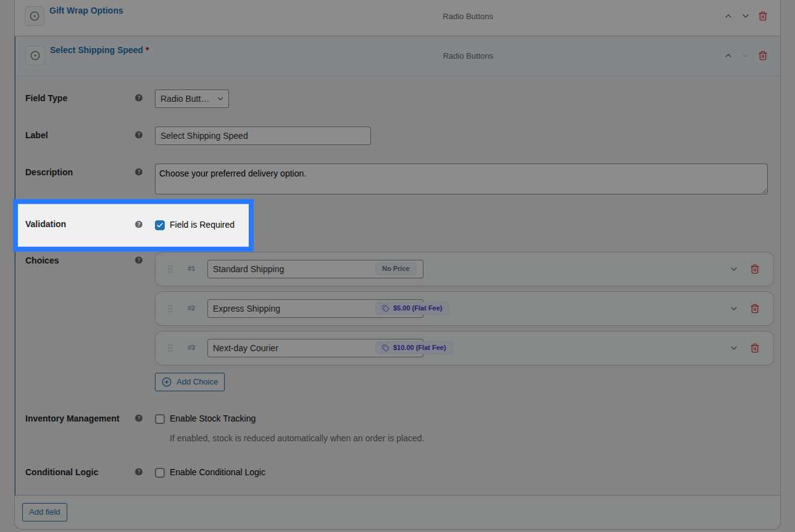The width and height of the screenshot is (795, 532).
Task: Click the $5.00 (Flat Fee) price tag
Action: 412,308
